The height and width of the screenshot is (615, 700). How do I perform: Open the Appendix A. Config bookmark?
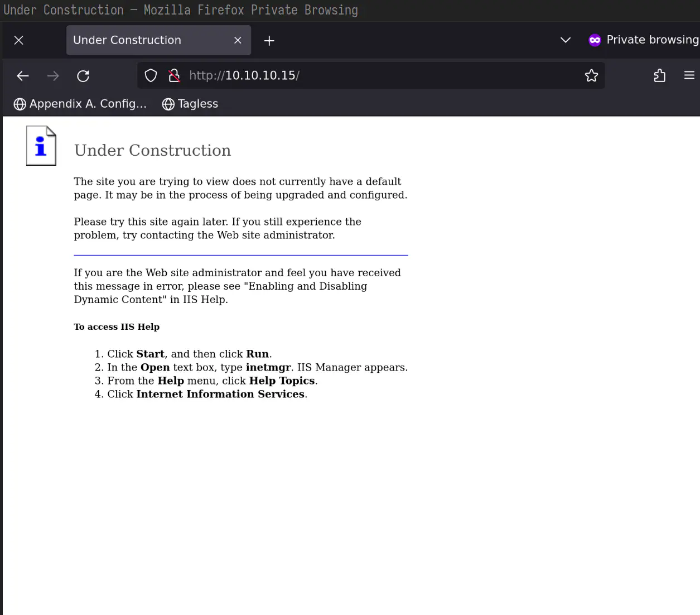pos(80,104)
